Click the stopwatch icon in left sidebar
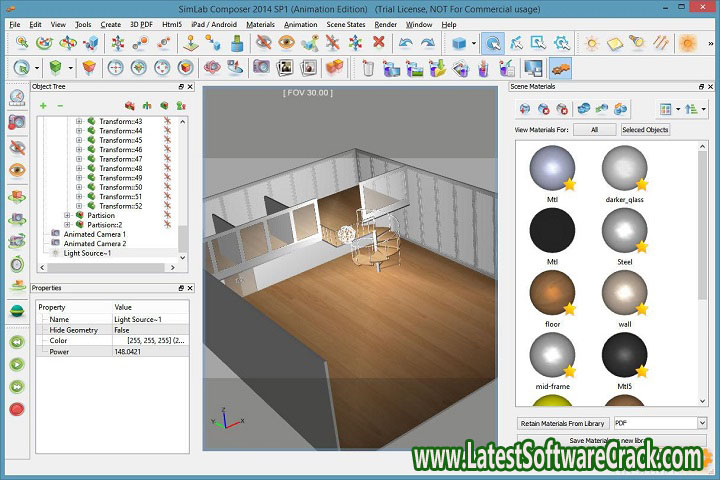 click(17, 264)
